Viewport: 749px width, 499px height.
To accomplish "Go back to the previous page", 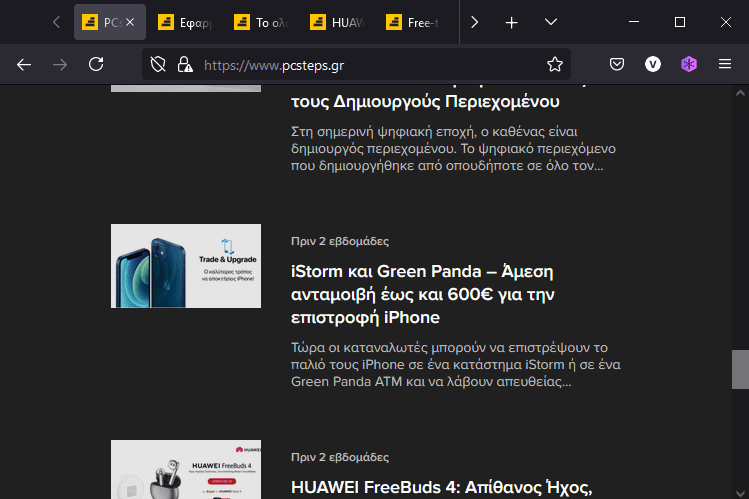I will [24, 64].
